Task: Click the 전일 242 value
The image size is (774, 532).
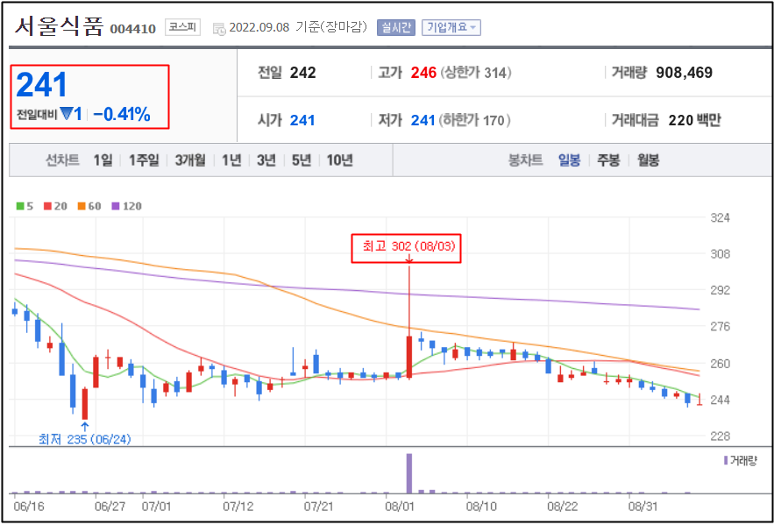Action: (302, 73)
